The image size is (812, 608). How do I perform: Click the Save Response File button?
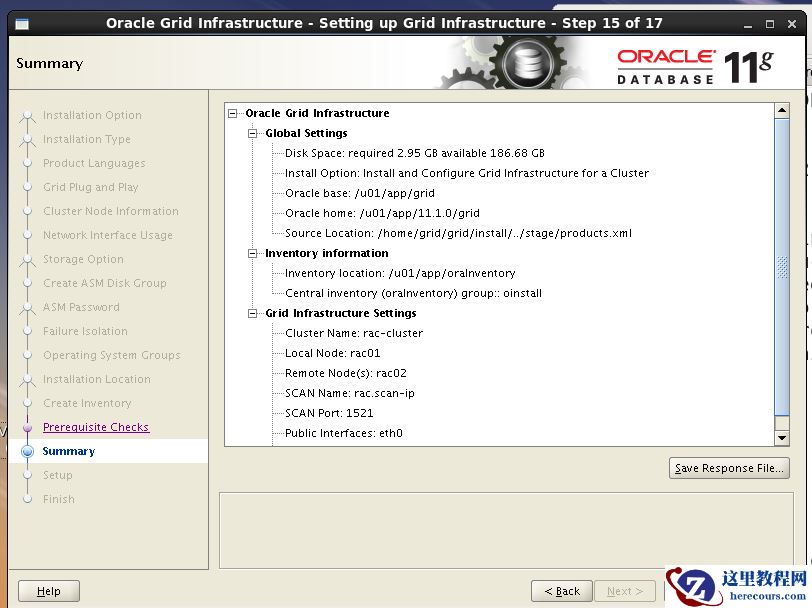pos(729,468)
